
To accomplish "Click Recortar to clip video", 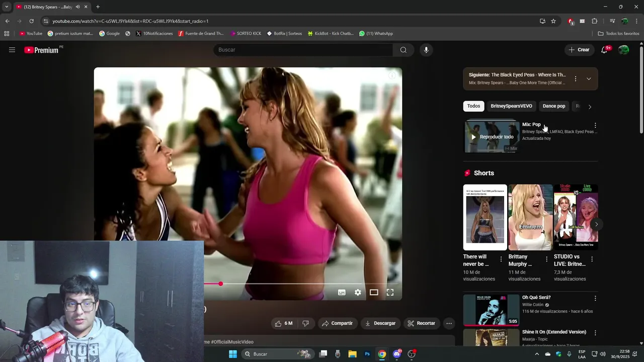I will click(422, 323).
